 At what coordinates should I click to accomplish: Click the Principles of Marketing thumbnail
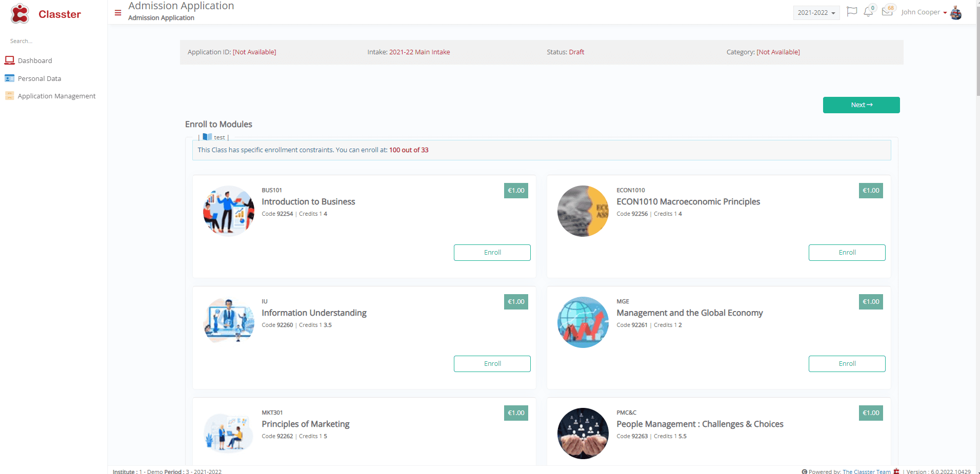(x=229, y=433)
